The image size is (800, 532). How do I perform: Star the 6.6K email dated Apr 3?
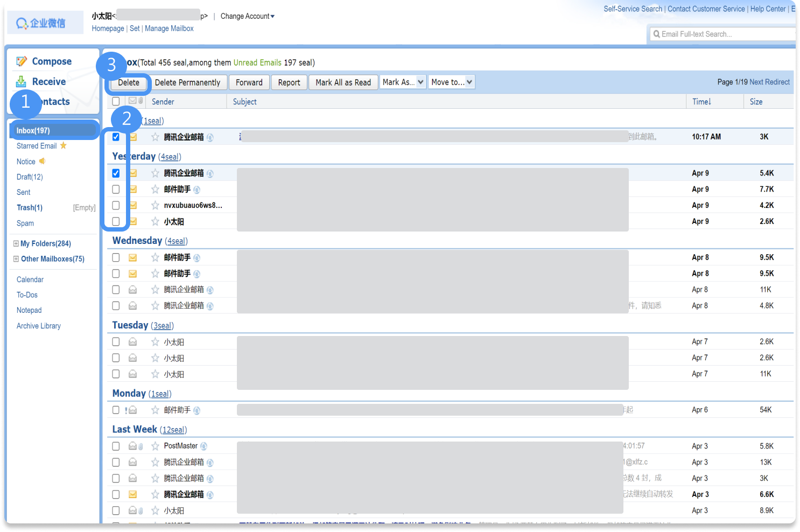[155, 494]
